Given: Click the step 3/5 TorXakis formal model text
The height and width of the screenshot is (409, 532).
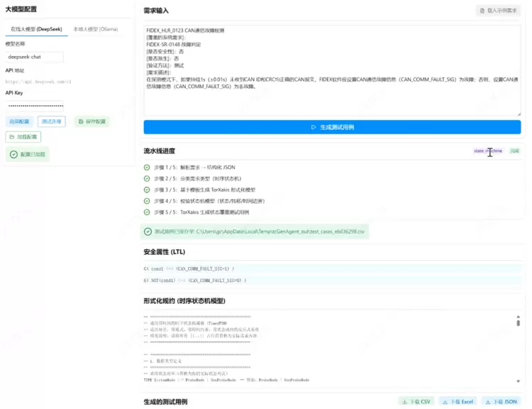Looking at the screenshot, I should tap(204, 190).
